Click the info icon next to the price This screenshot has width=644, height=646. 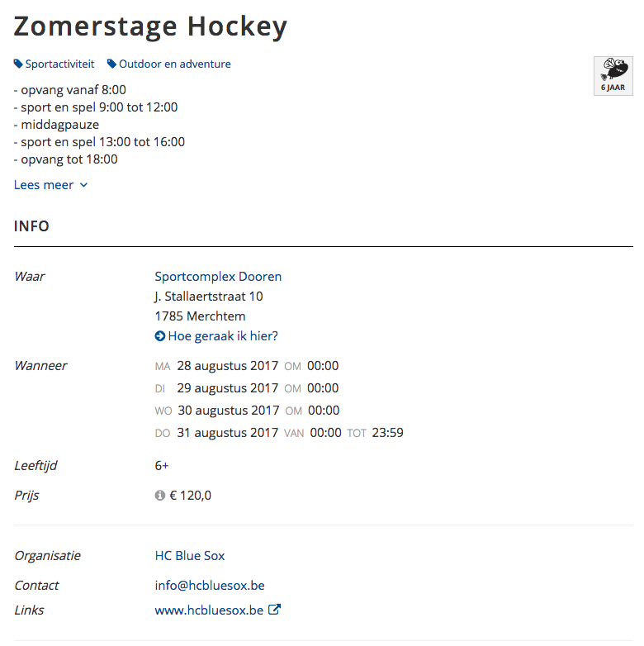(x=160, y=495)
